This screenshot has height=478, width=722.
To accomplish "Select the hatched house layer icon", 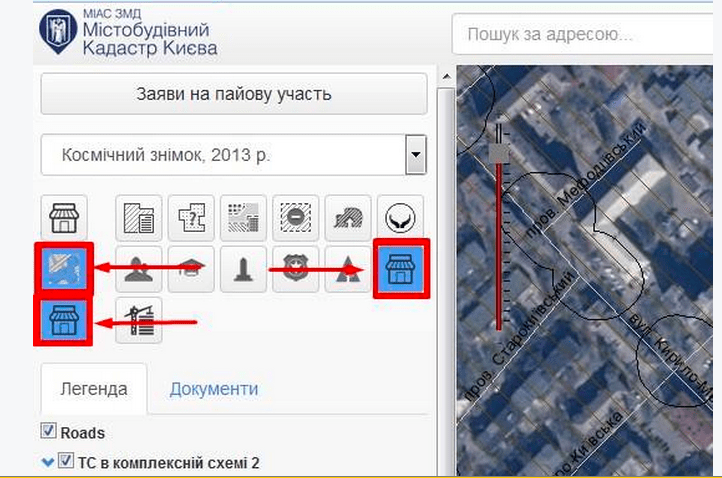I will point(348,217).
